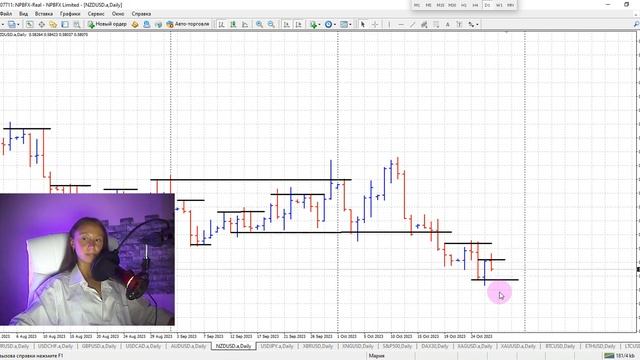Open the Справка menu
The image size is (640, 360).
tap(141, 14)
